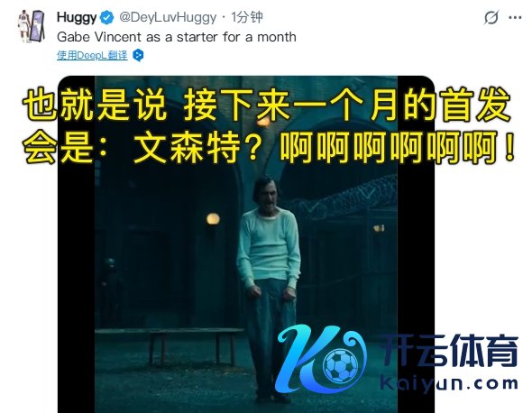Open Huggy's profile avatar picture

pos(31,26)
